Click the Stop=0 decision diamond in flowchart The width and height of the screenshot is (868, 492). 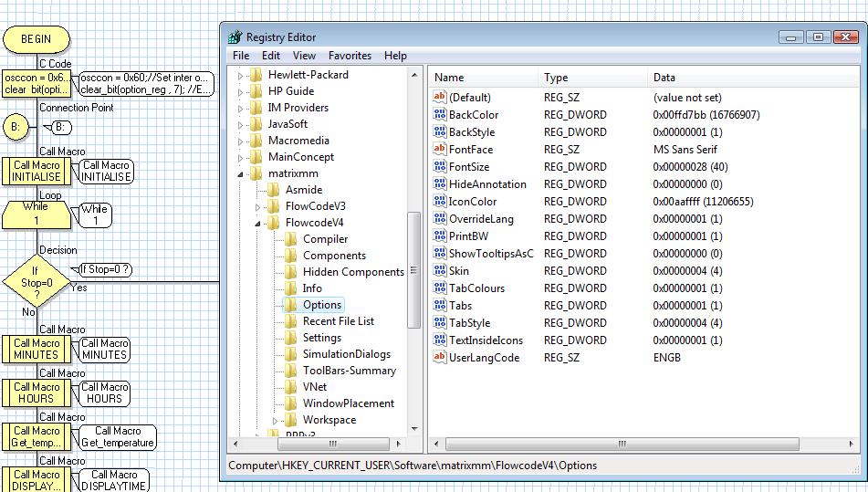click(36, 282)
